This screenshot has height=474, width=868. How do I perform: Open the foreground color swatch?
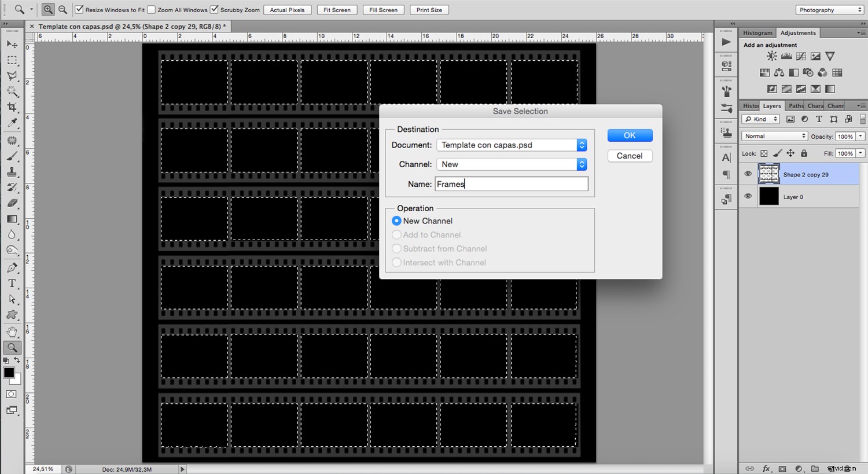click(8, 373)
